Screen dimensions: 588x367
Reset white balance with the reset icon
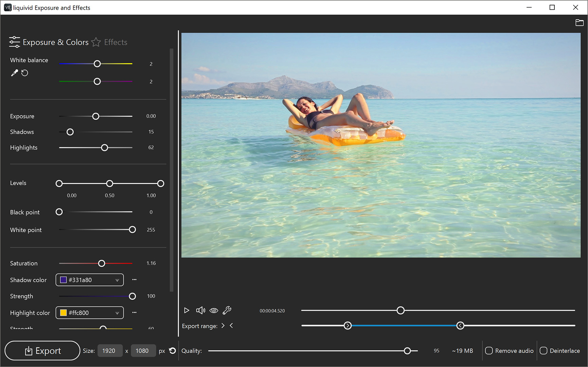[24, 73]
